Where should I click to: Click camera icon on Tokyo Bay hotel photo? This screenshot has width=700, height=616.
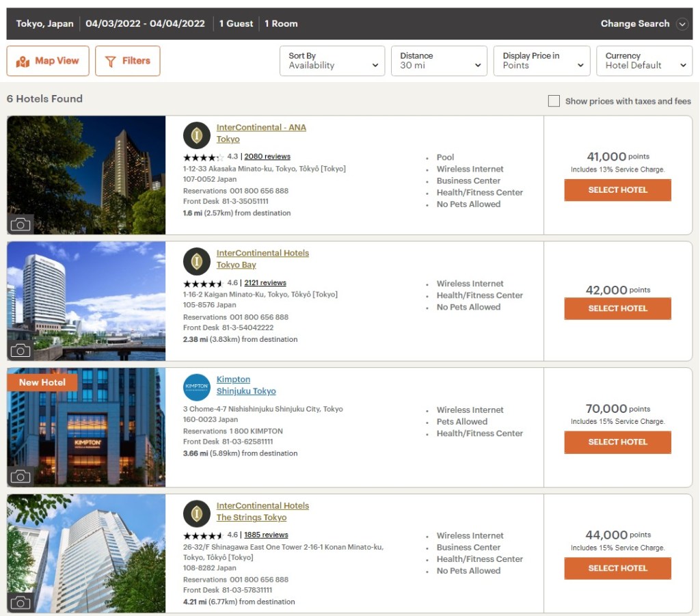point(21,351)
